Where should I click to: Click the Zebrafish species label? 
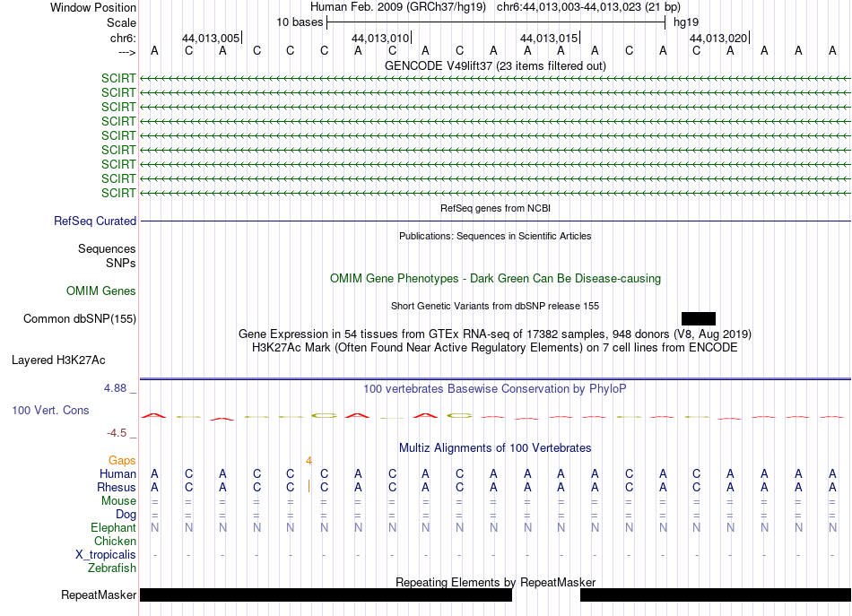coord(112,568)
